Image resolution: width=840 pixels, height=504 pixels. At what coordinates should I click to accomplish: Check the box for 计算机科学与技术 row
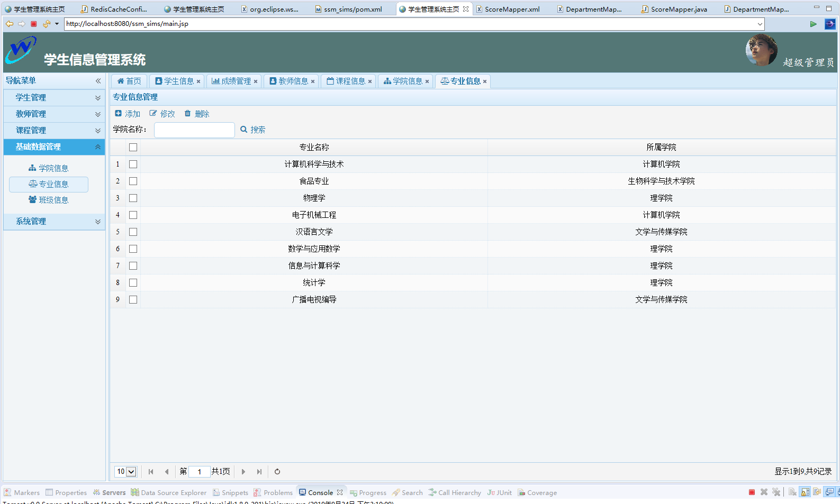133,164
